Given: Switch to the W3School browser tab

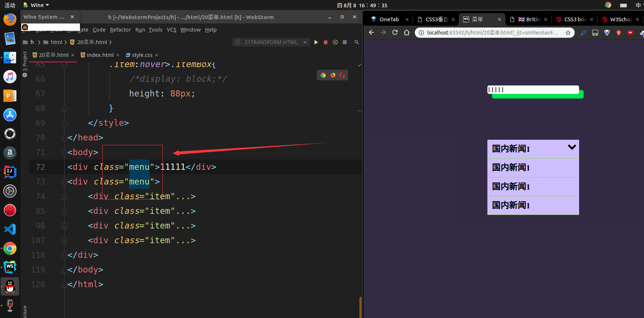Looking at the screenshot, I should click(621, 19).
